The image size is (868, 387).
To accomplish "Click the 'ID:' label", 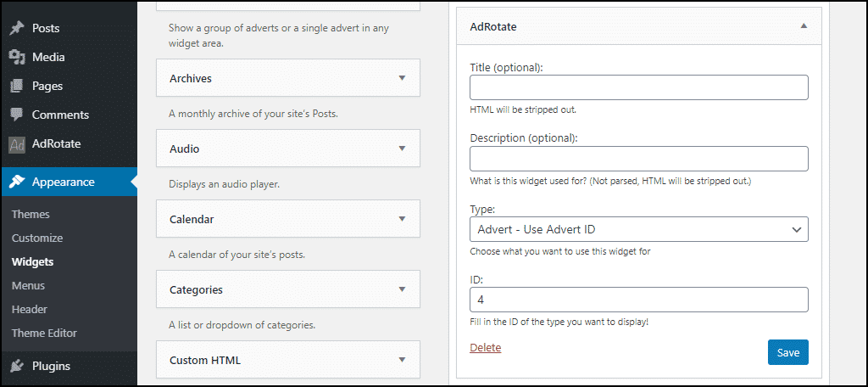I will tap(476, 279).
